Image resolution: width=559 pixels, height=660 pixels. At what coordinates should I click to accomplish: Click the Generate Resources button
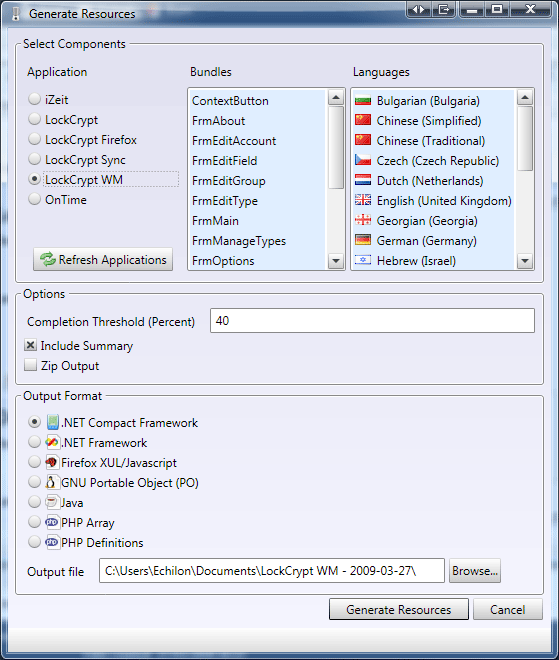[x=399, y=609]
